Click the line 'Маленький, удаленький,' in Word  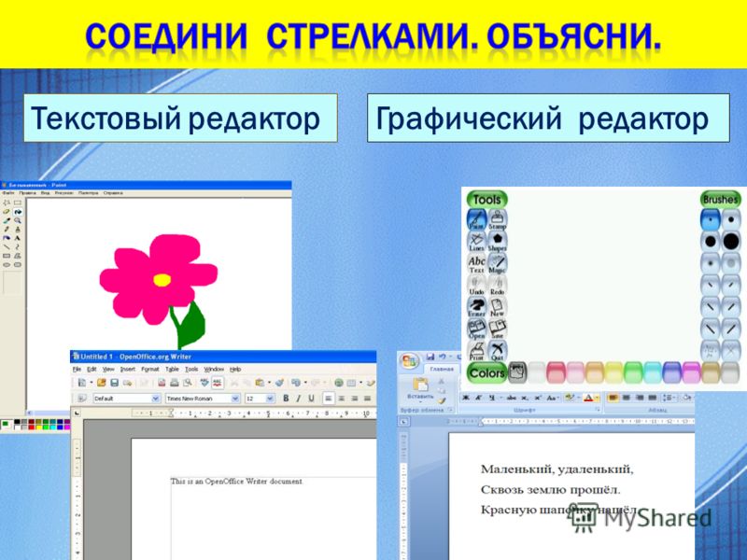[557, 469]
